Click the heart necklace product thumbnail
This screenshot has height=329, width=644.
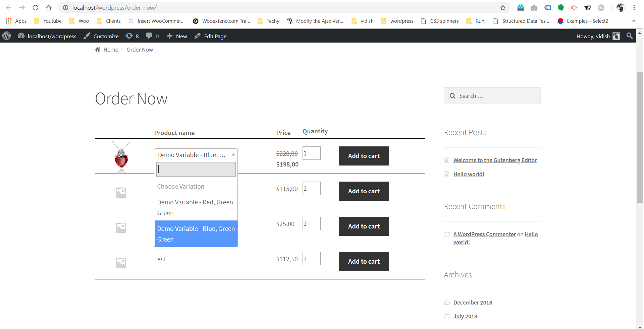[x=121, y=156]
